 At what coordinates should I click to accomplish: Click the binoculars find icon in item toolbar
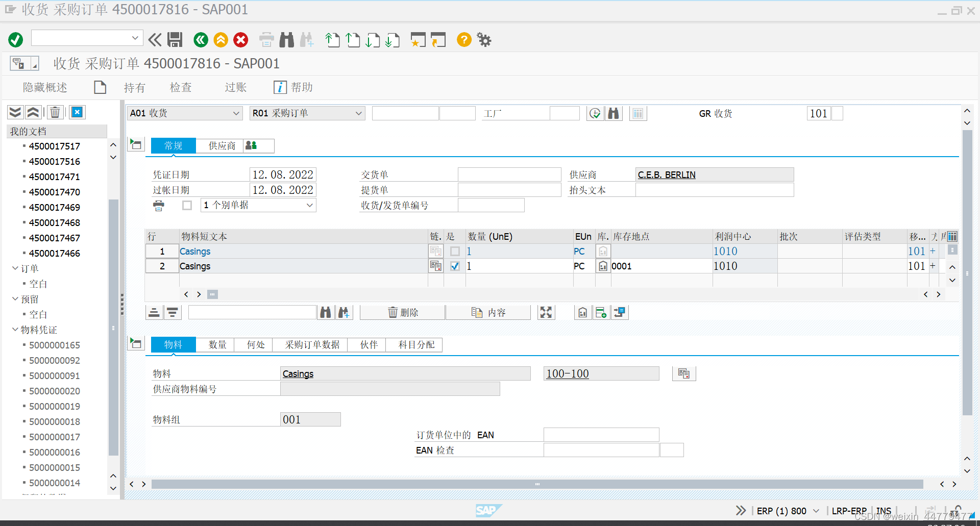tap(326, 312)
